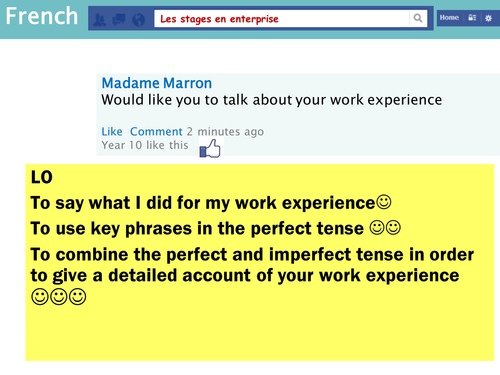Image resolution: width=500 pixels, height=375 pixels.
Task: Open the globe notifications icon
Action: click(138, 20)
